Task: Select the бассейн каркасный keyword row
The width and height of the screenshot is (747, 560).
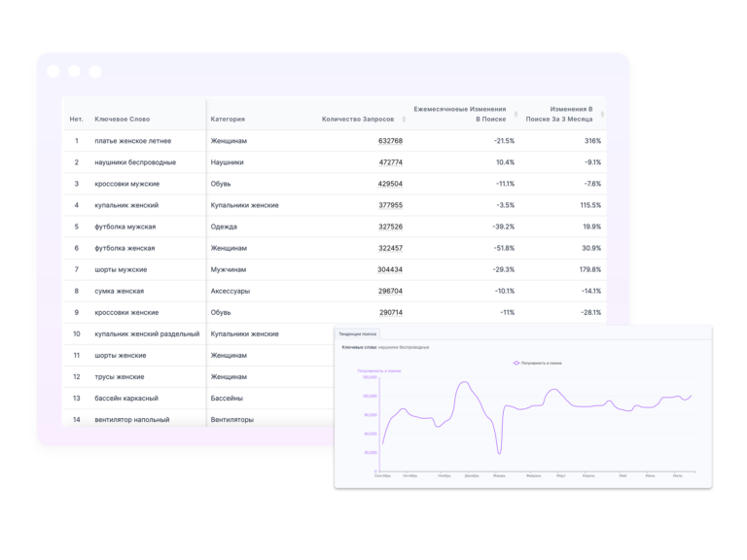Action: click(x=125, y=398)
